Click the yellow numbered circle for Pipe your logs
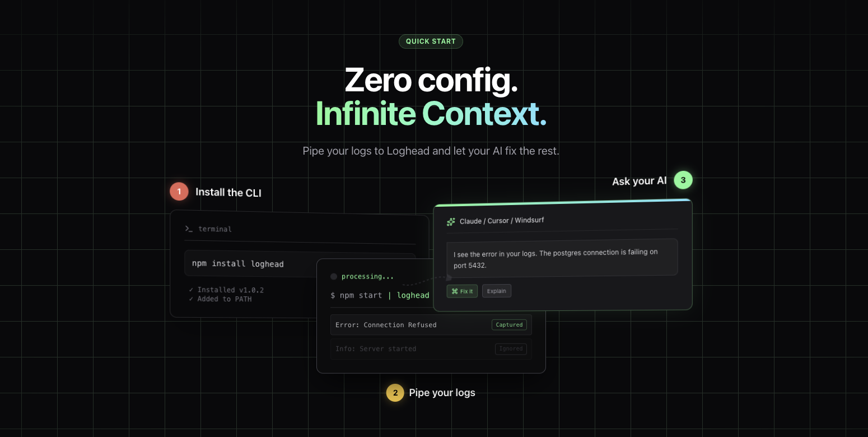The image size is (868, 437). point(395,393)
